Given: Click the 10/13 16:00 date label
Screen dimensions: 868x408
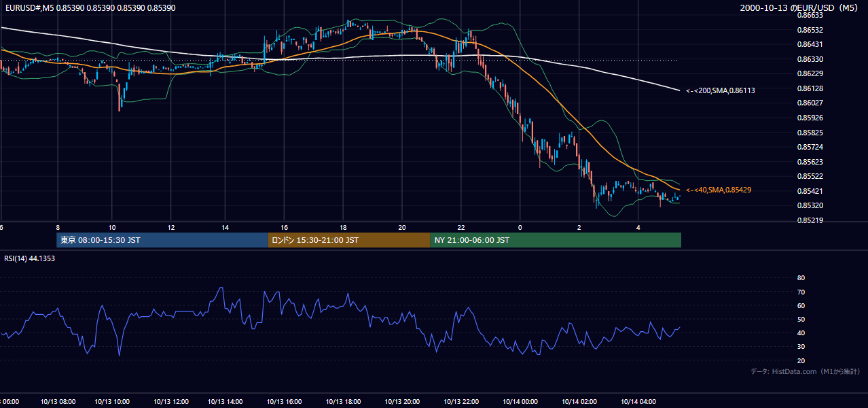Looking at the screenshot, I should pyautogui.click(x=284, y=402).
